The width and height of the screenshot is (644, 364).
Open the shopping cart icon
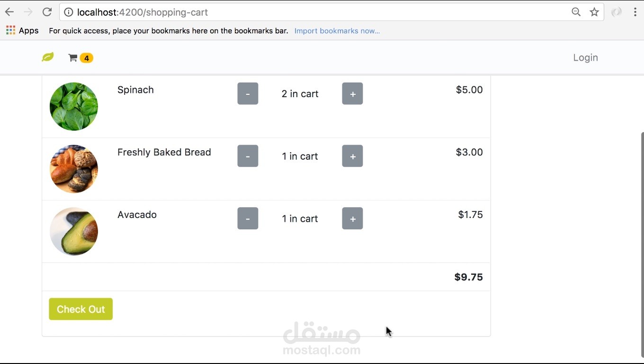(x=73, y=58)
